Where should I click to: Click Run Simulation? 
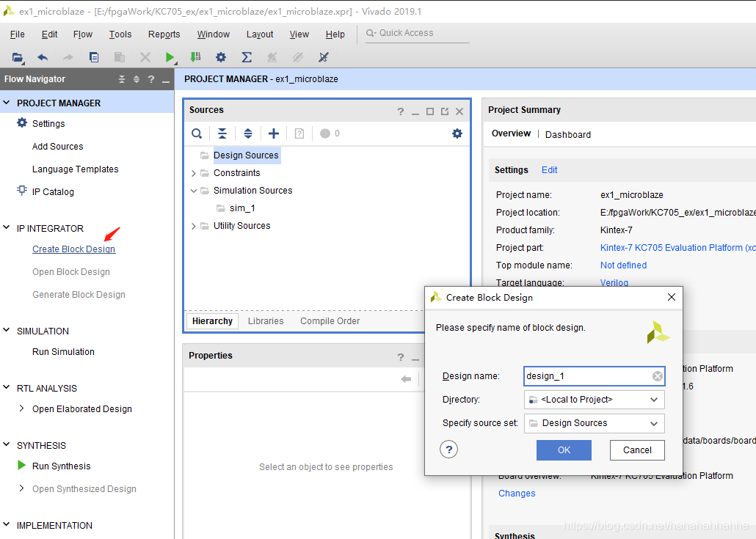click(63, 351)
